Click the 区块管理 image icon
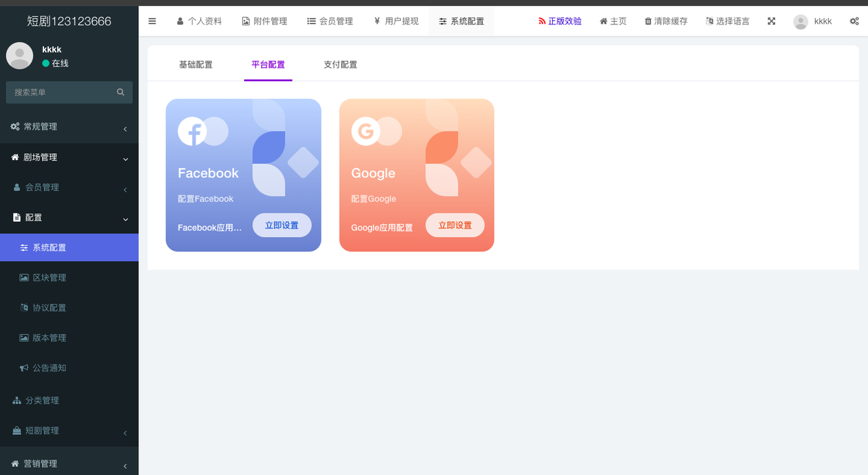 [24, 278]
